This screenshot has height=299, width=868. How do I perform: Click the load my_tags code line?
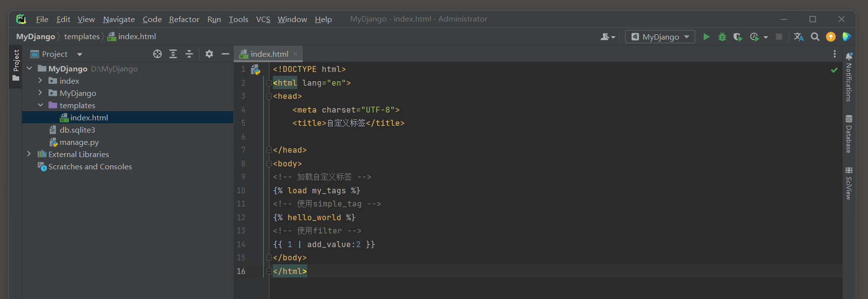[x=316, y=191]
